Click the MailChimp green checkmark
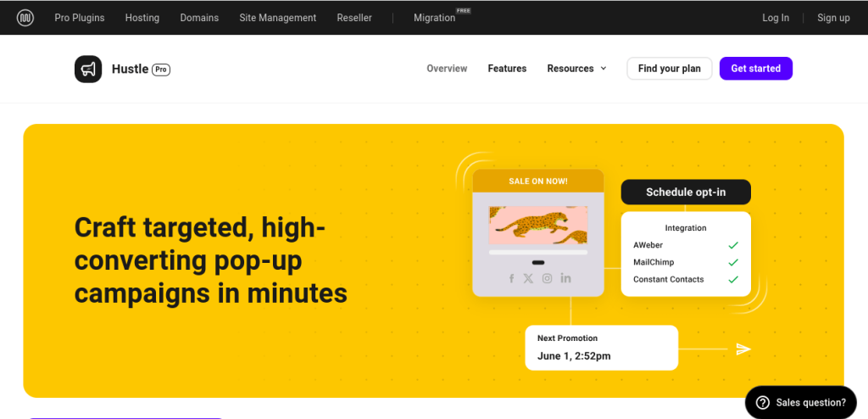868x419 pixels. coord(733,262)
